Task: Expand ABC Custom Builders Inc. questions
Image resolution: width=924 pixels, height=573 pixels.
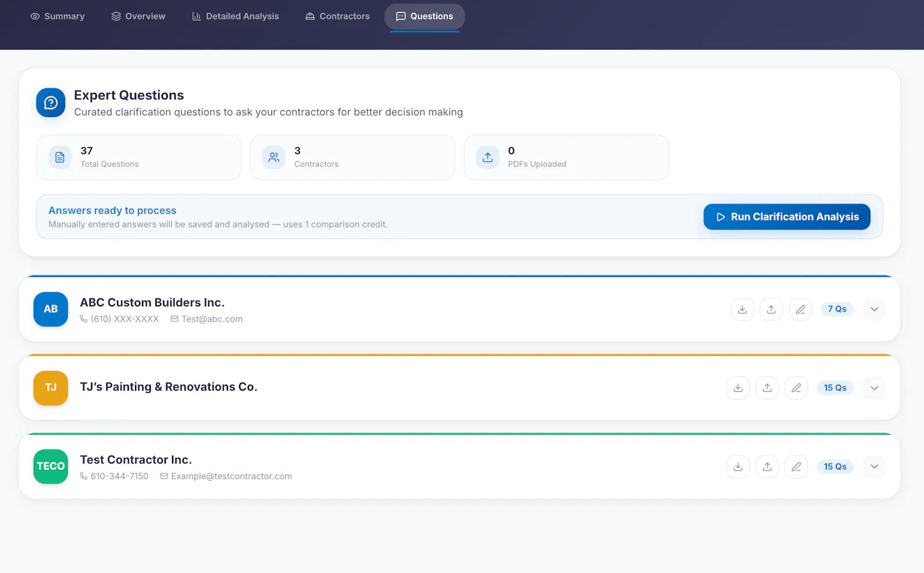Action: point(874,309)
